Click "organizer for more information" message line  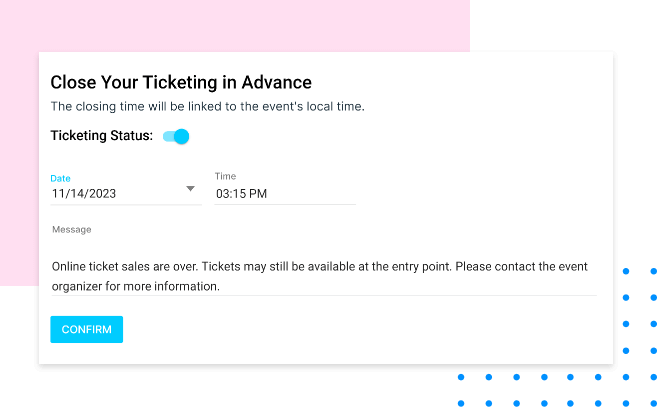pyautogui.click(x=134, y=286)
